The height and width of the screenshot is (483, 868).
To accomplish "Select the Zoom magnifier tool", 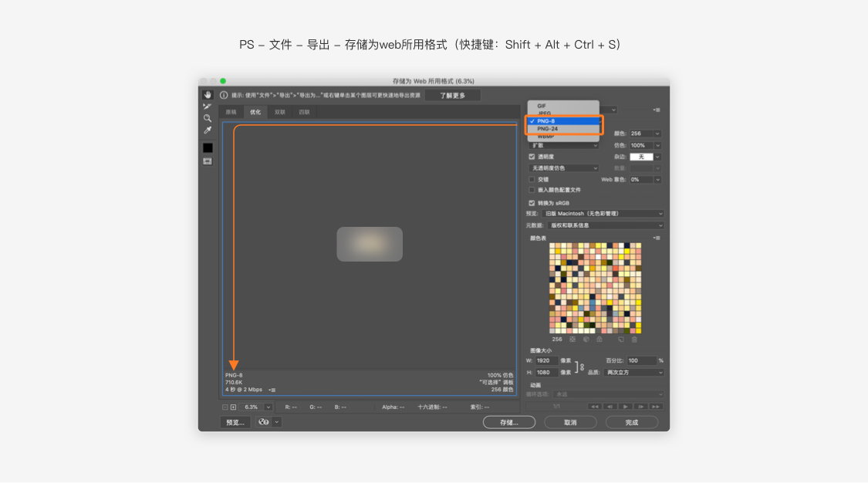I will coord(208,118).
